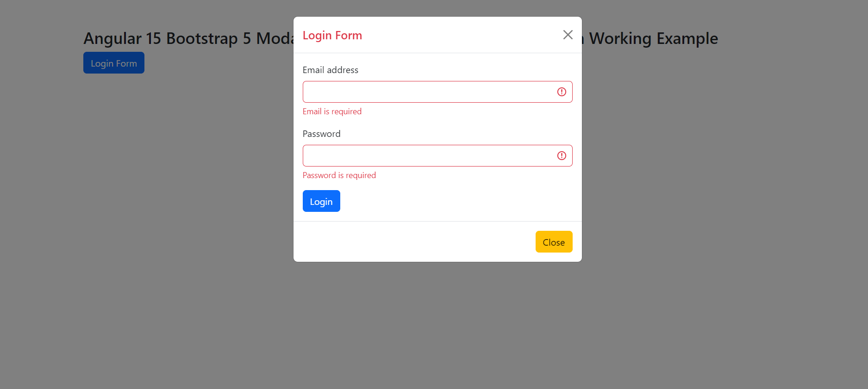Select the 'Email is required' error message
The width and height of the screenshot is (868, 389).
pos(332,111)
